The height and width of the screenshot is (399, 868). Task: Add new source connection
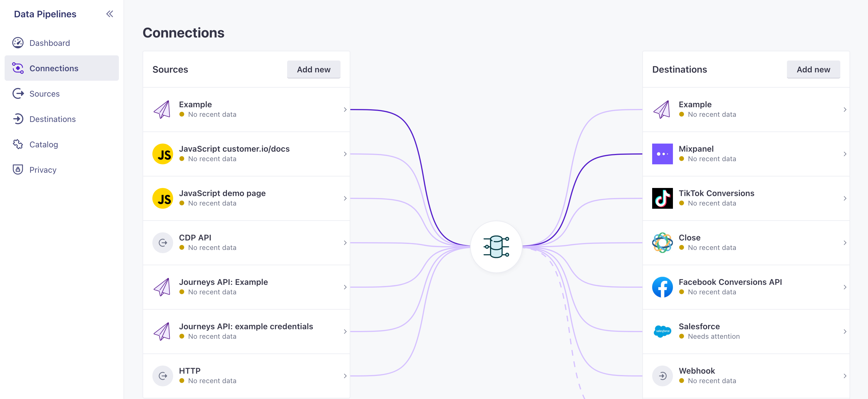pyautogui.click(x=314, y=69)
